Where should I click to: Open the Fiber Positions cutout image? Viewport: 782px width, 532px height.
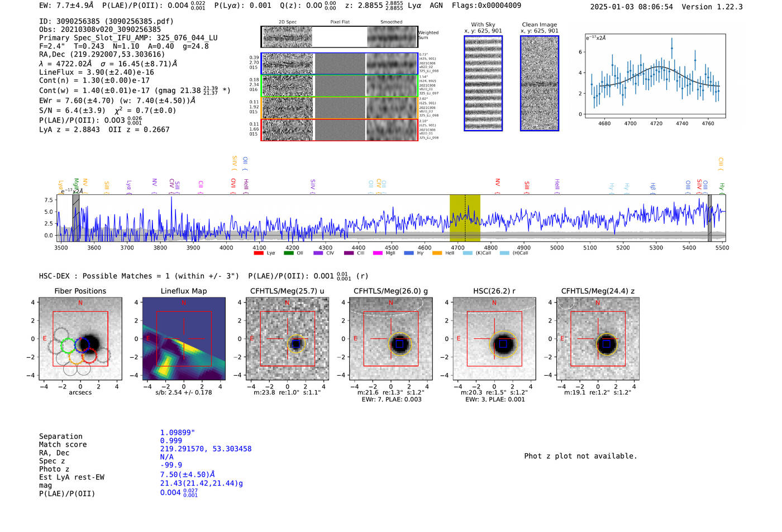pyautogui.click(x=80, y=339)
